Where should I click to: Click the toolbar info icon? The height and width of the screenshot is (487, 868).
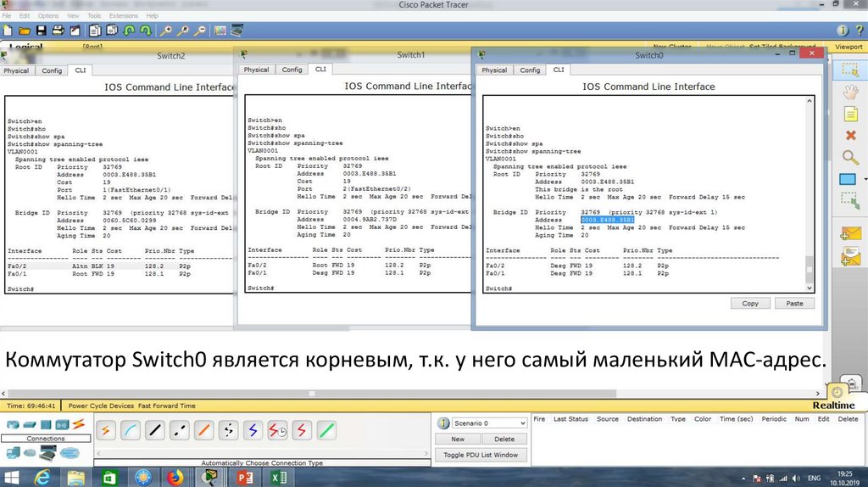pyautogui.click(x=843, y=31)
